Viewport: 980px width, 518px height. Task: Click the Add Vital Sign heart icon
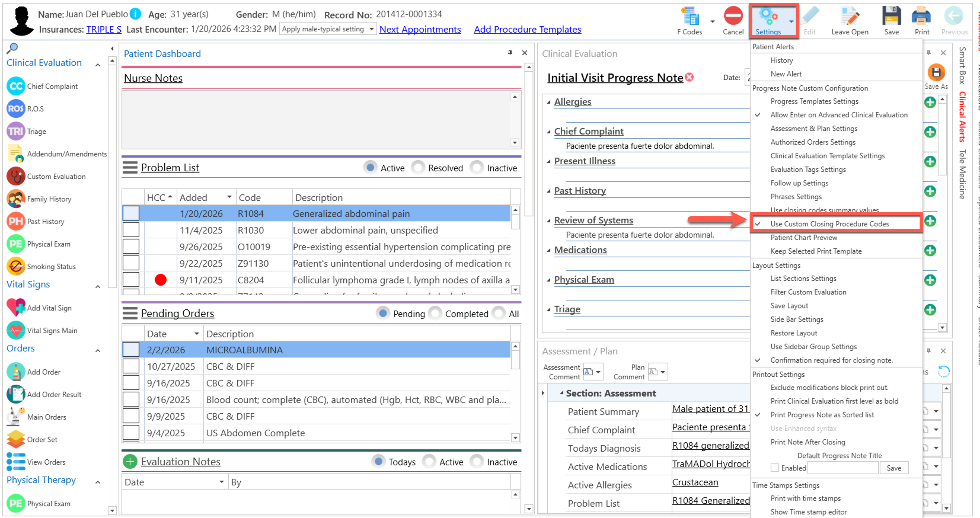(16, 308)
